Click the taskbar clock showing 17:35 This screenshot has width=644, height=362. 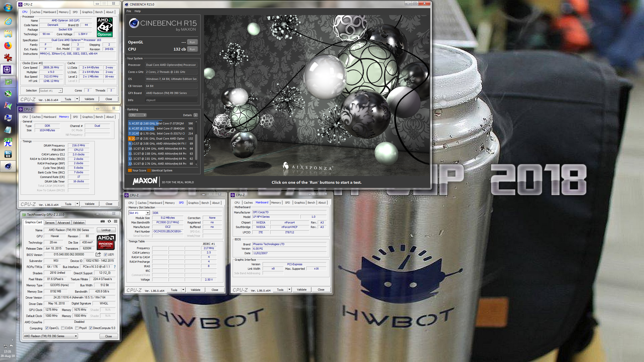pos(8,352)
